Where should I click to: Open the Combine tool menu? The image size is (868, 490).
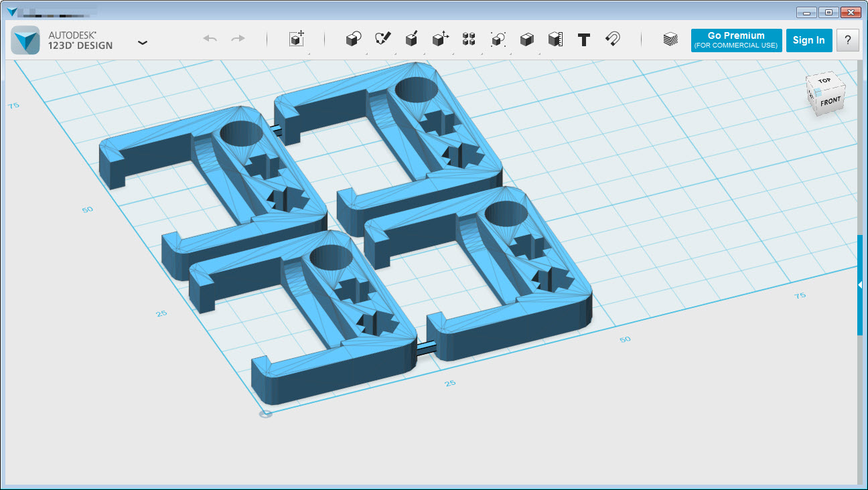pyautogui.click(x=527, y=39)
